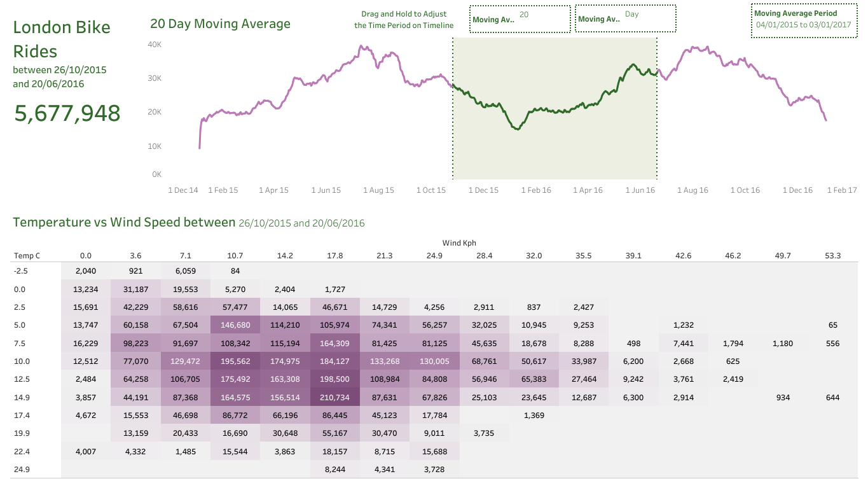Click the heatmap cell with value 195,562
Image resolution: width=868 pixels, height=488 pixels.
(235, 361)
